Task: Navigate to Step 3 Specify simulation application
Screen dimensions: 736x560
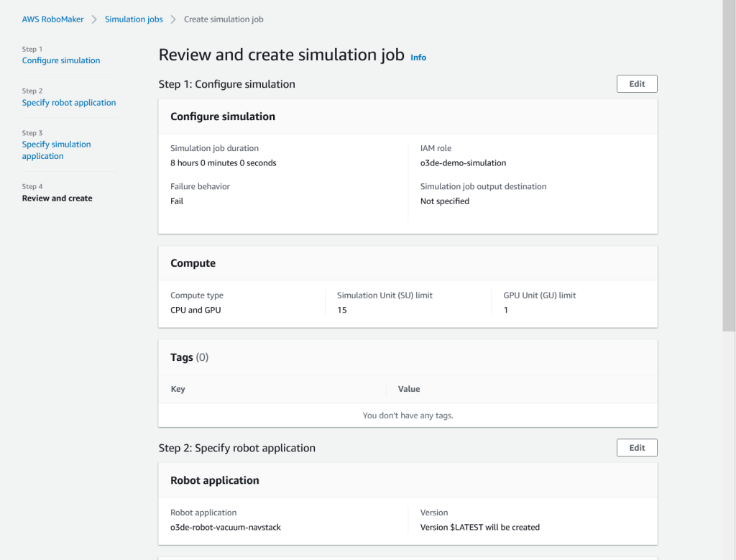Action: [x=56, y=150]
